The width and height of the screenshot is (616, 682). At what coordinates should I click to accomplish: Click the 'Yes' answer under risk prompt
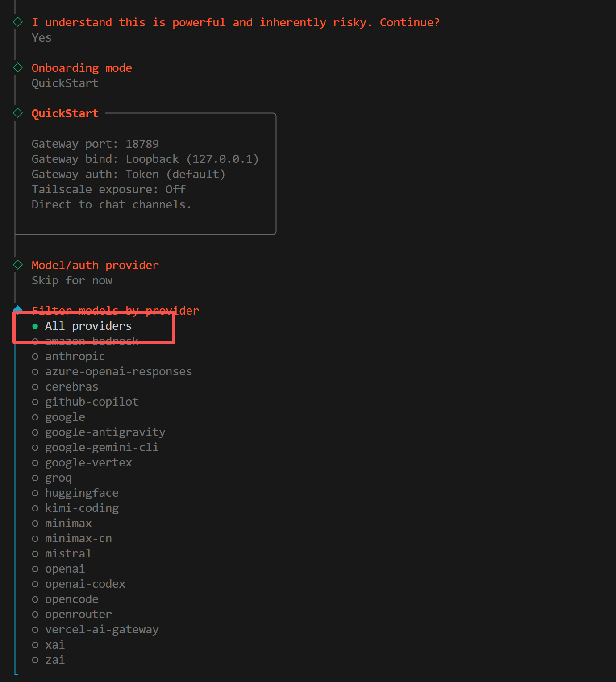coord(42,37)
